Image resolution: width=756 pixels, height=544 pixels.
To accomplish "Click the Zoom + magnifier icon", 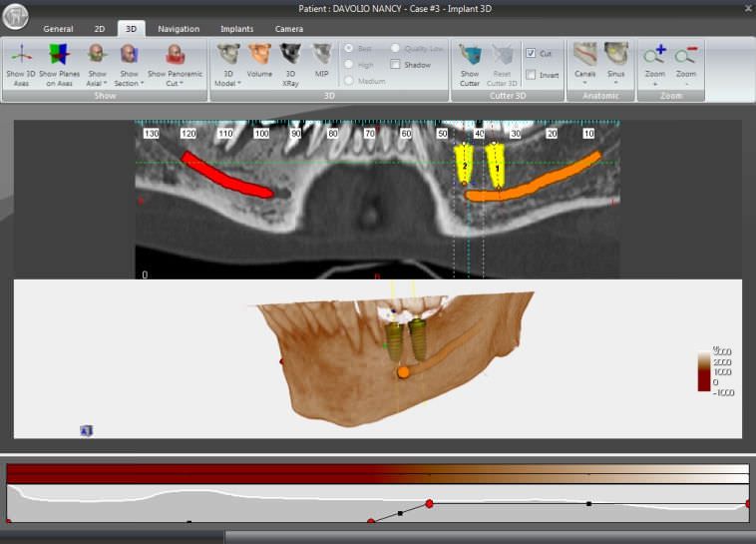I will click(654, 55).
